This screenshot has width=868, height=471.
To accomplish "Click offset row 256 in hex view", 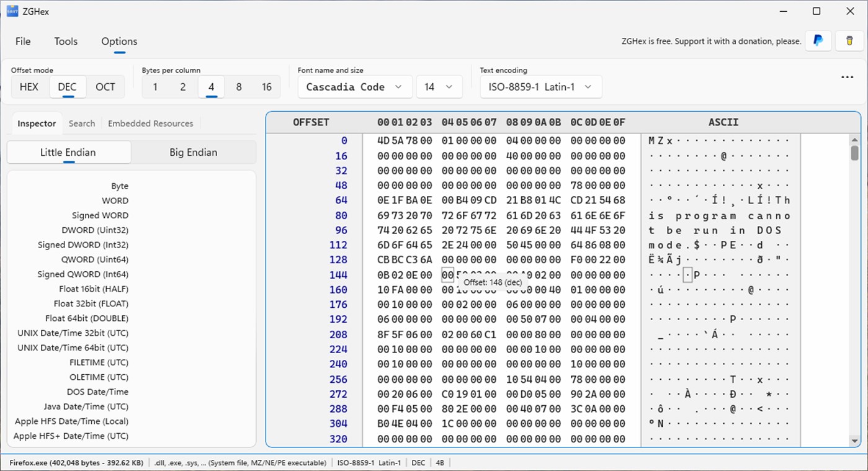I will 339,379.
